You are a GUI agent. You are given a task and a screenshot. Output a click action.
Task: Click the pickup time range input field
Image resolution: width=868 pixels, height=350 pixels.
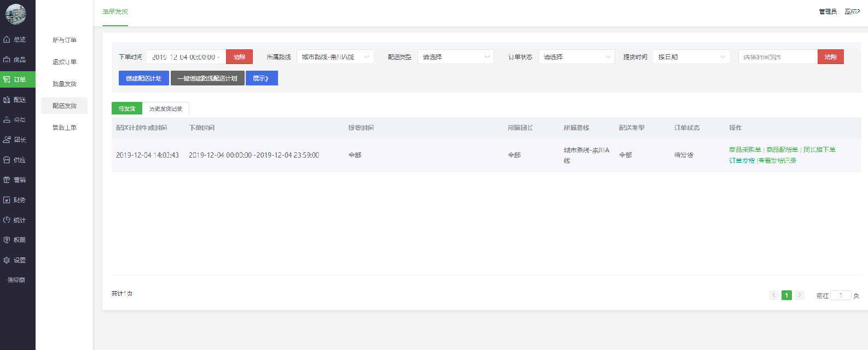tap(777, 57)
